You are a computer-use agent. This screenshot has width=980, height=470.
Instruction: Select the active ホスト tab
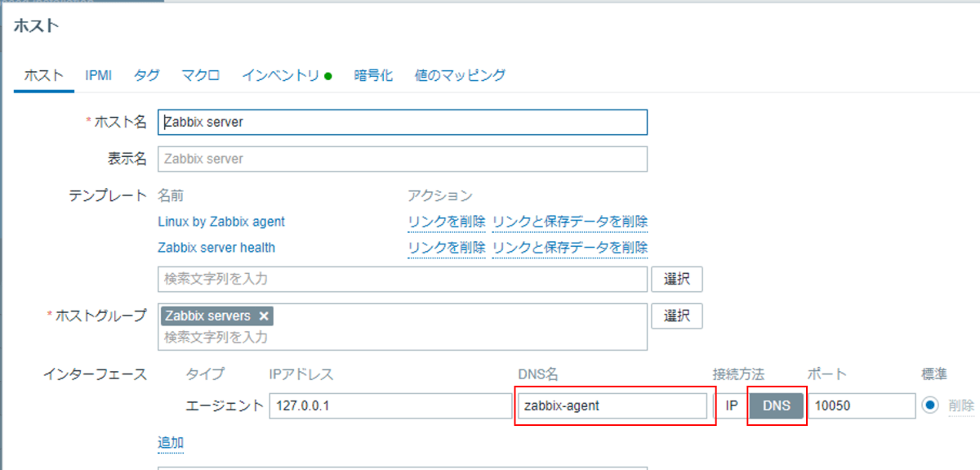[x=44, y=75]
